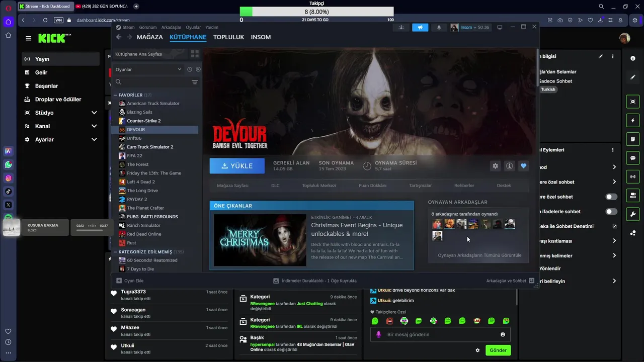This screenshot has width=644, height=362.
Task: Open the Arkadaşlar menu in Steam
Action: pos(171,27)
